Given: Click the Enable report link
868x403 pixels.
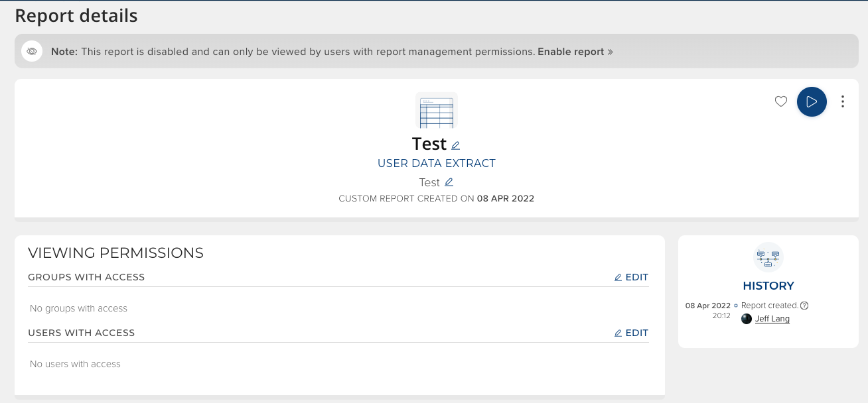Looking at the screenshot, I should [x=571, y=52].
